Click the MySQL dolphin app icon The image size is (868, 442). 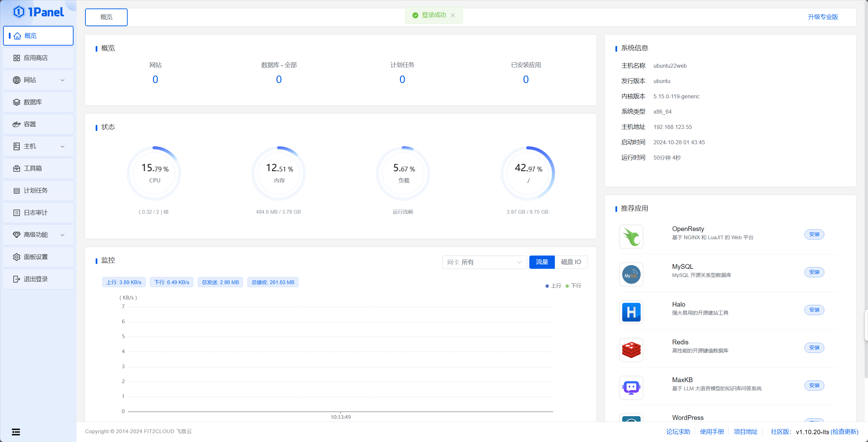pos(631,274)
